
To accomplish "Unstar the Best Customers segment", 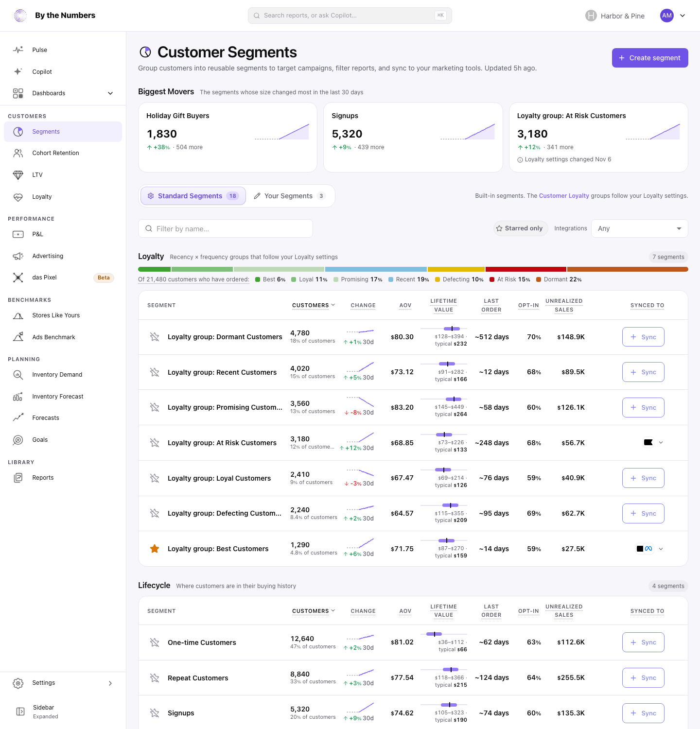I will (x=155, y=549).
